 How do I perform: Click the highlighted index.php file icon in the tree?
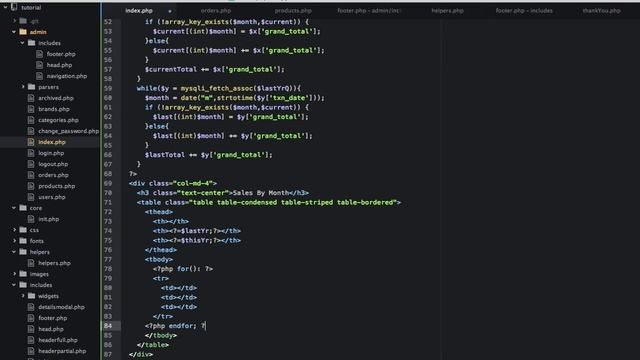(31, 142)
